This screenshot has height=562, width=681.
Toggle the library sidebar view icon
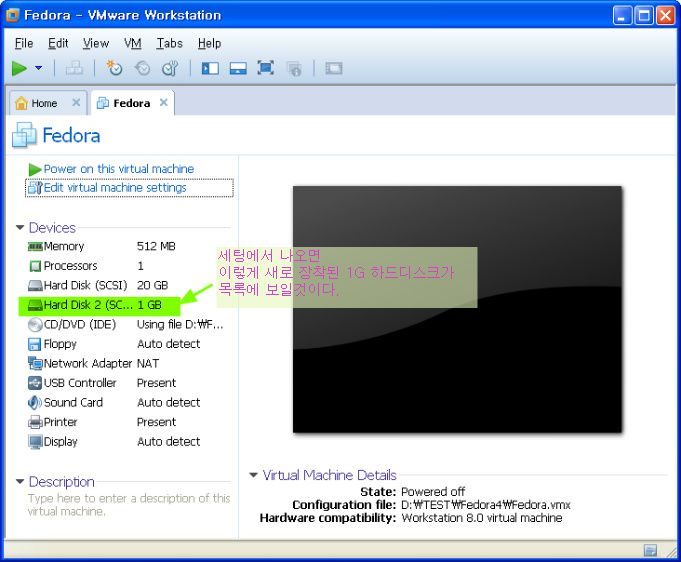210,68
